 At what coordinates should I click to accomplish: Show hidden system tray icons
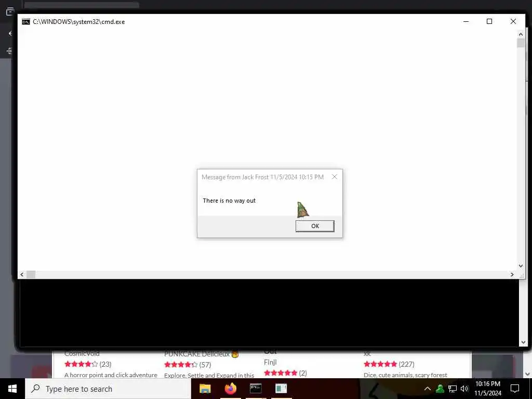(x=428, y=389)
